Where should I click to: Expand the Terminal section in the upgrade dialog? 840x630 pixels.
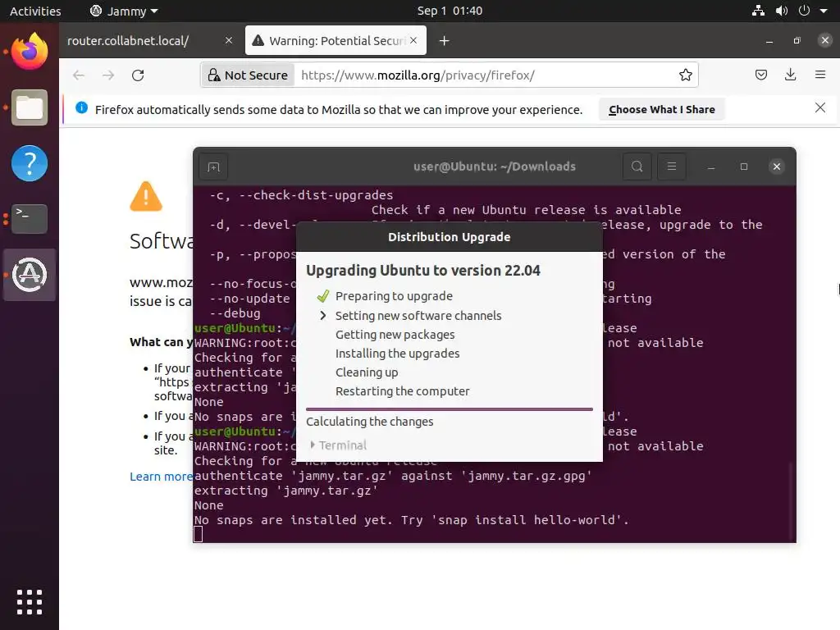tap(339, 445)
